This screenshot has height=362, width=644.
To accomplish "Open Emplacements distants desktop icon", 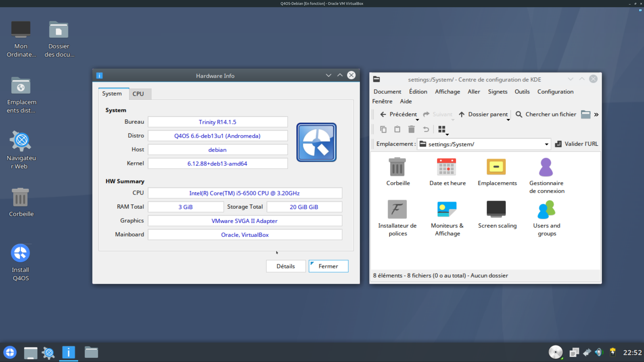I will point(21,95).
